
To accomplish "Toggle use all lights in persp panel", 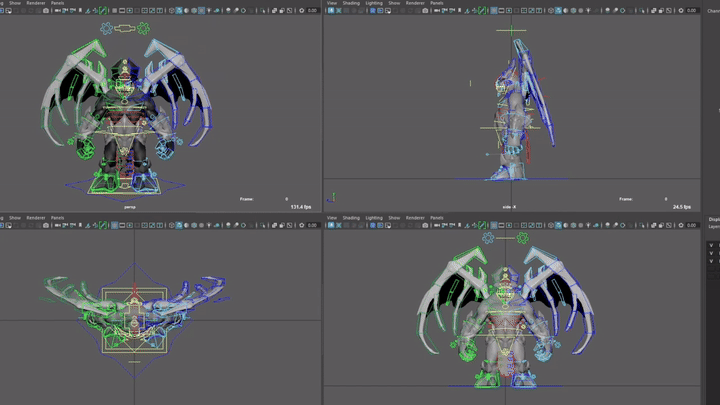I will click(209, 10).
